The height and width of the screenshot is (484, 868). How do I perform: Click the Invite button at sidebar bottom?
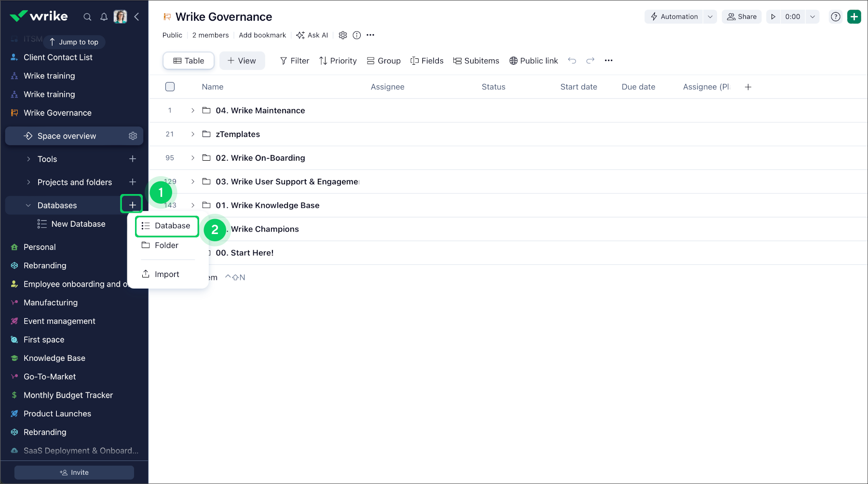pyautogui.click(x=74, y=472)
